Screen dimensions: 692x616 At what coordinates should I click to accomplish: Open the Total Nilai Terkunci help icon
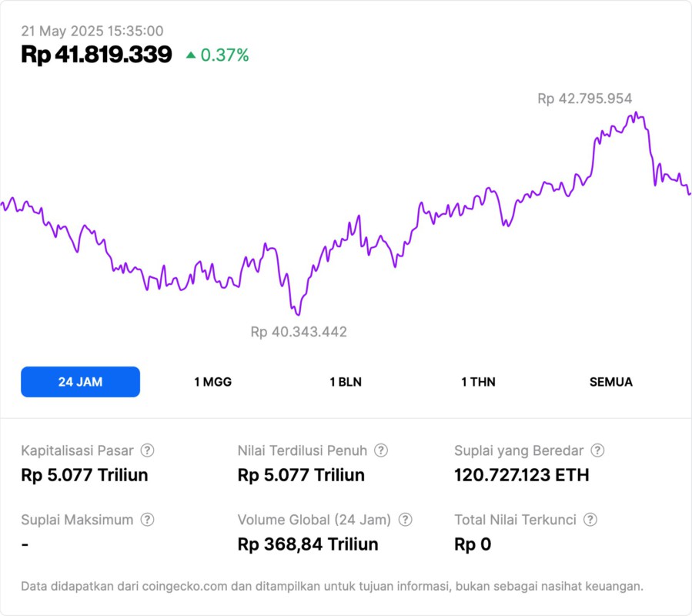pos(590,520)
